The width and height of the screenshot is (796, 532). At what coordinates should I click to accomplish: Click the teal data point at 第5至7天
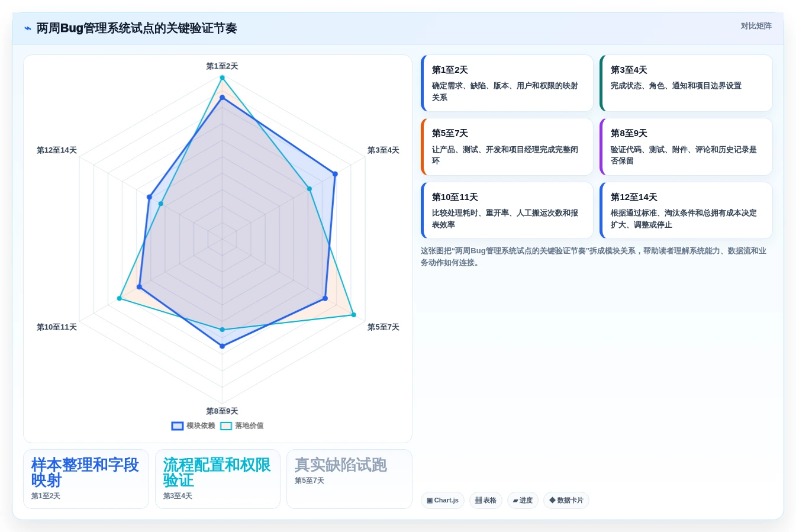(x=354, y=315)
